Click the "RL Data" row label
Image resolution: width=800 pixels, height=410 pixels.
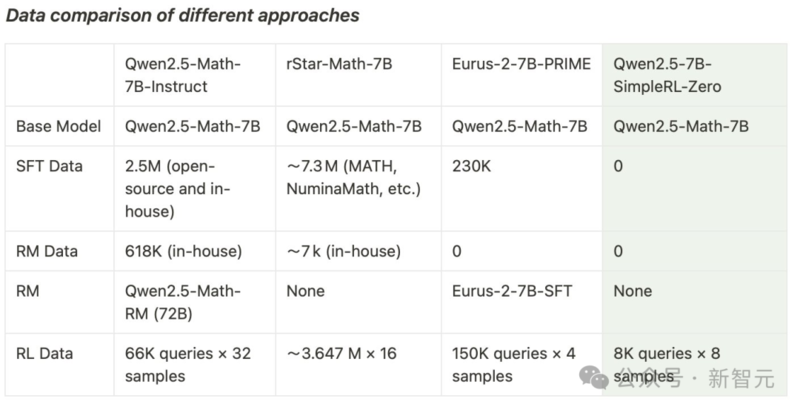coord(45,353)
